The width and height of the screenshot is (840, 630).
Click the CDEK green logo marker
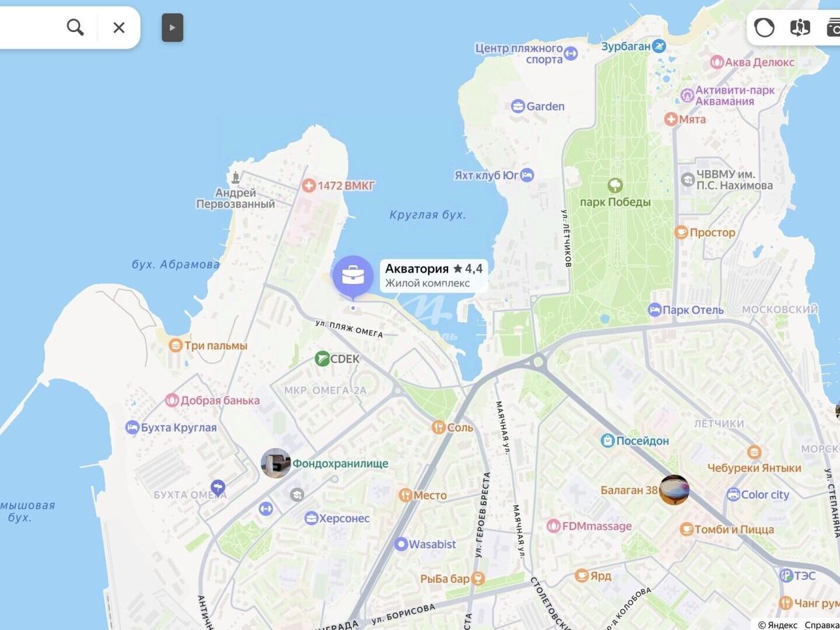pos(322,359)
